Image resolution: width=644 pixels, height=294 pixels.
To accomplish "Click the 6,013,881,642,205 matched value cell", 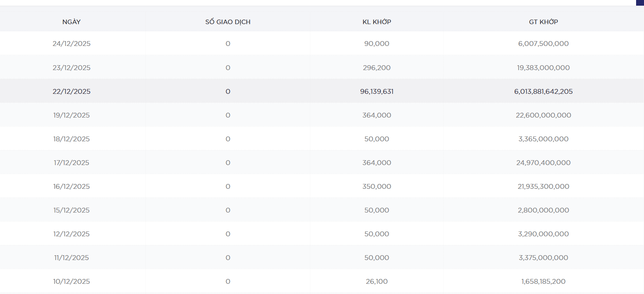I will tap(543, 92).
